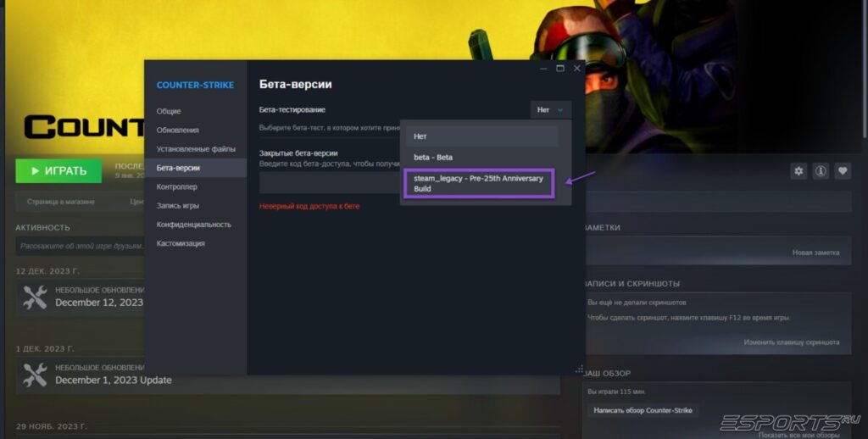Click wrench icon of December 12 update
The image size is (868, 439).
[x=35, y=297]
